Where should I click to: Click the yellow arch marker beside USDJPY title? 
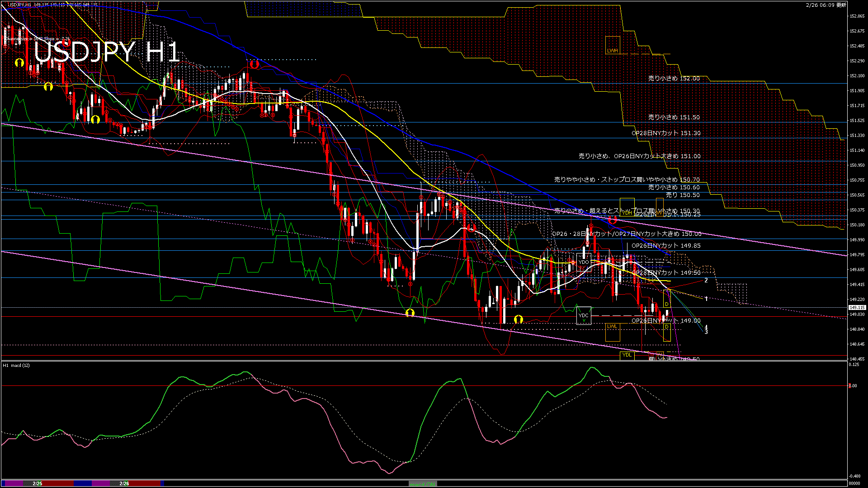pos(19,63)
